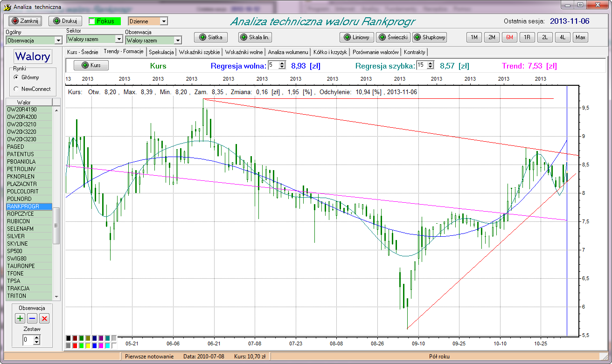Open the Kontrakty tab
Screen dimensions: 612x364
click(x=414, y=52)
